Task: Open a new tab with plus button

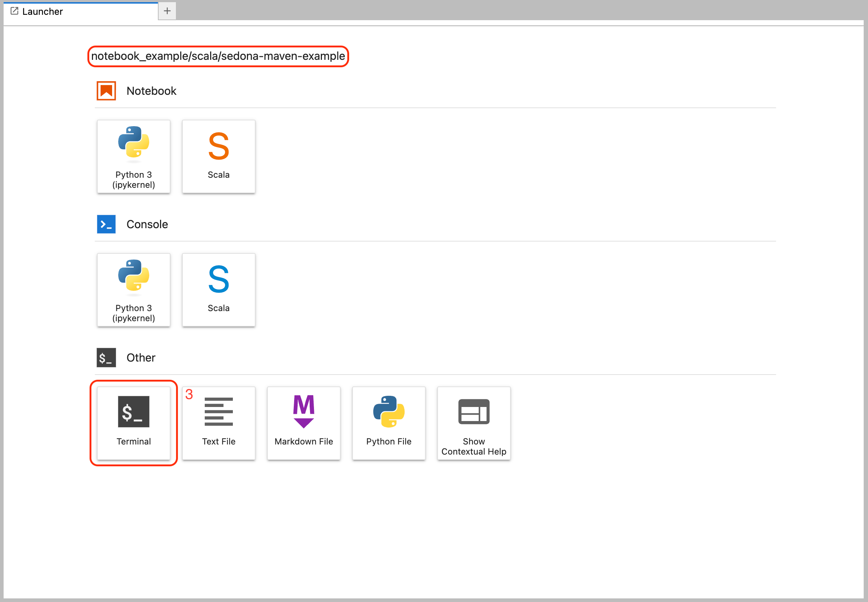Action: 167,11
